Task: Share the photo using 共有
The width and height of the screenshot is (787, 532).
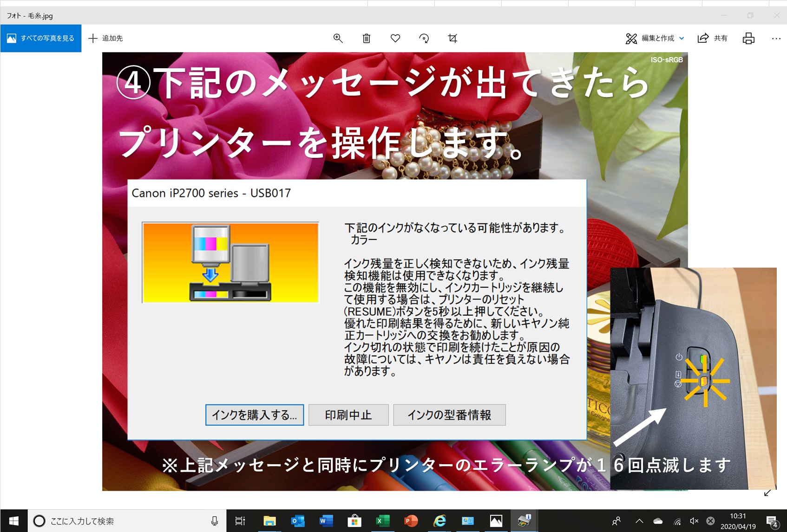Action: [x=713, y=39]
